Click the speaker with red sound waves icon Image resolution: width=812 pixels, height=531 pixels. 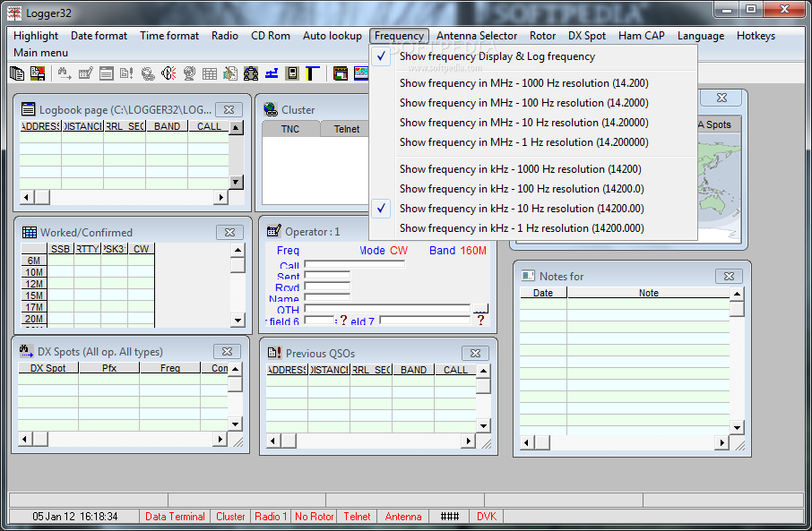point(168,73)
